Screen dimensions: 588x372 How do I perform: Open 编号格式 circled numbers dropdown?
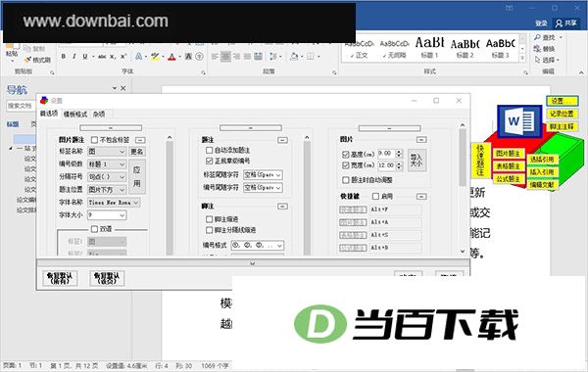tap(257, 246)
